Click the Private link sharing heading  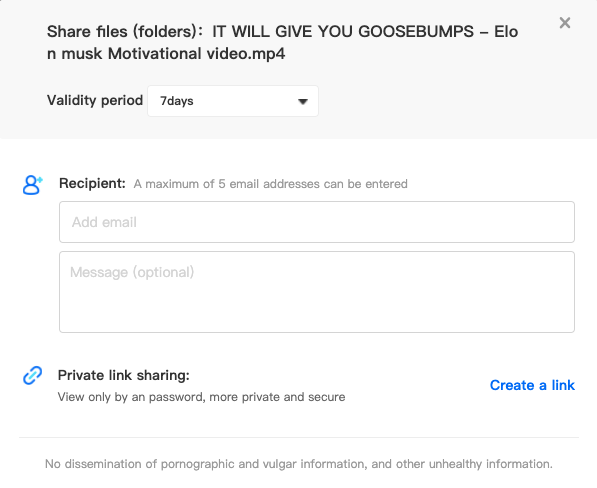pos(124,375)
